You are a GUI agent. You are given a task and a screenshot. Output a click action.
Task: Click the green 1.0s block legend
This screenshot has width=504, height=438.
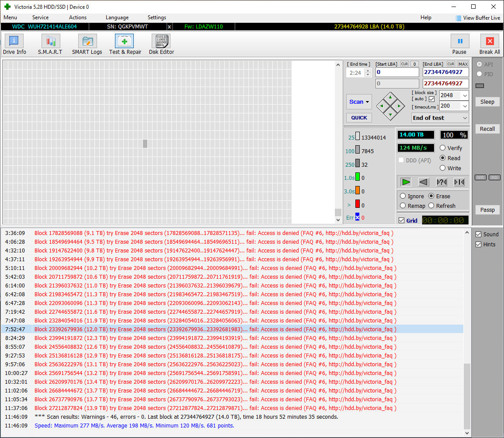tap(358, 177)
